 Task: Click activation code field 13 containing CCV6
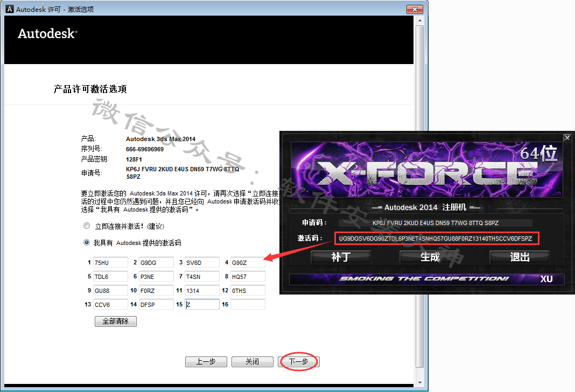pos(110,304)
